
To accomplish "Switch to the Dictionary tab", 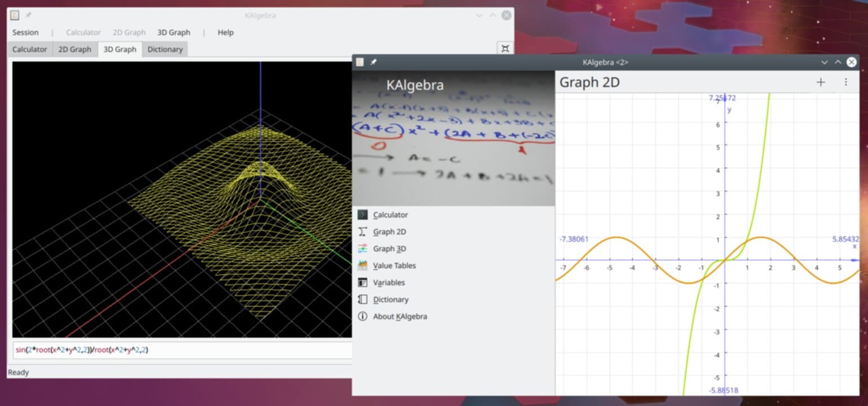I will (165, 49).
